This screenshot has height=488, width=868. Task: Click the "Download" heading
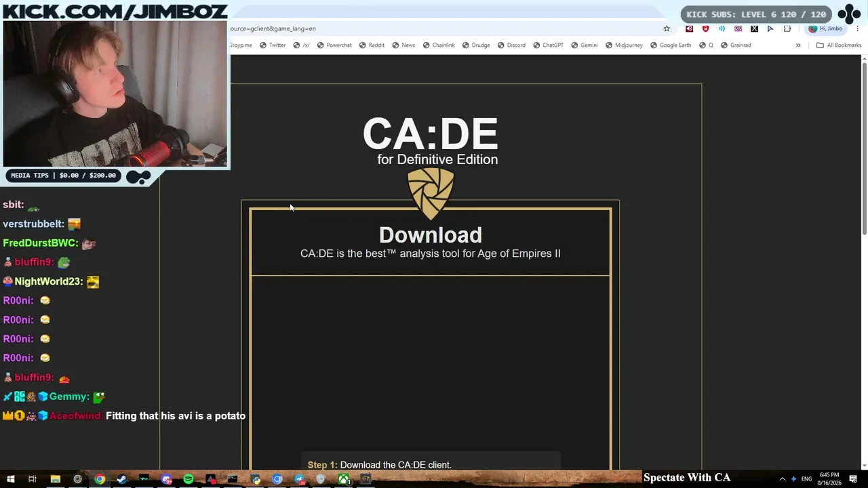click(431, 235)
